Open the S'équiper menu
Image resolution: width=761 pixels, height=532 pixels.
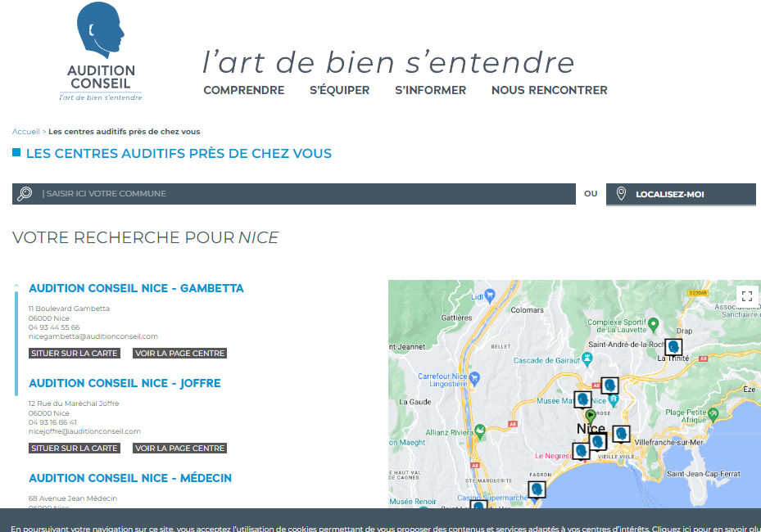(339, 91)
